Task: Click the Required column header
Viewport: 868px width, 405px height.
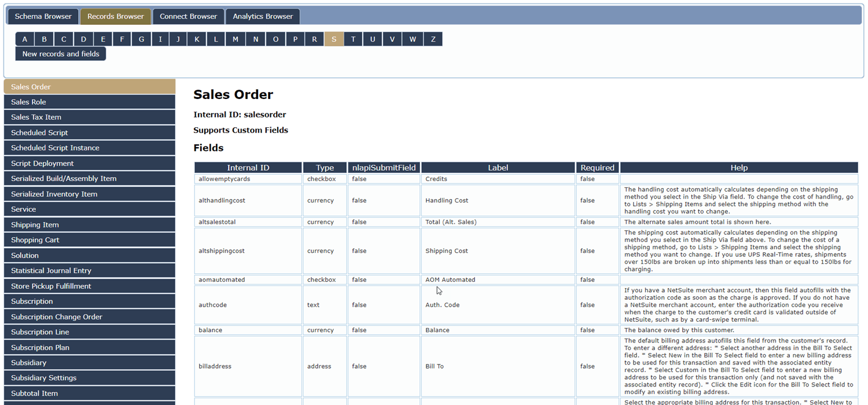Action: [597, 168]
